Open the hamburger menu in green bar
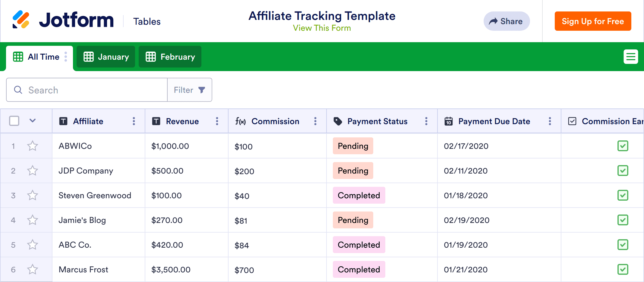Viewport: 644px width, 282px height. coord(631,57)
